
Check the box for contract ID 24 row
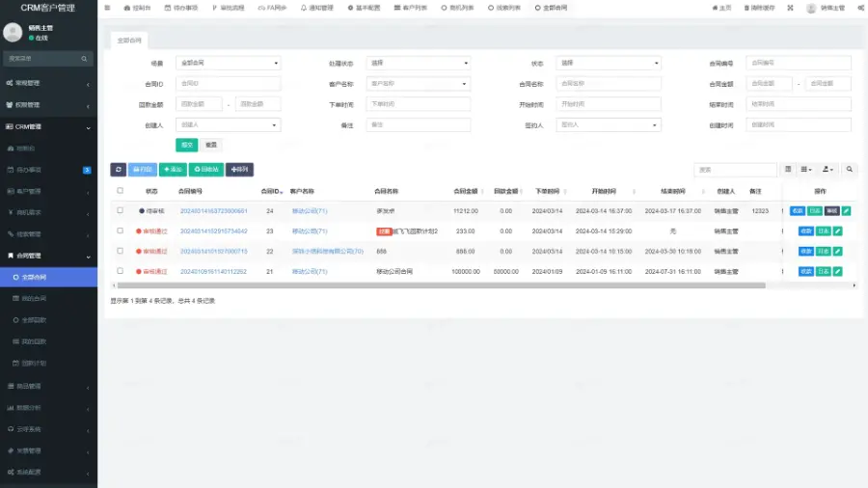click(x=120, y=210)
